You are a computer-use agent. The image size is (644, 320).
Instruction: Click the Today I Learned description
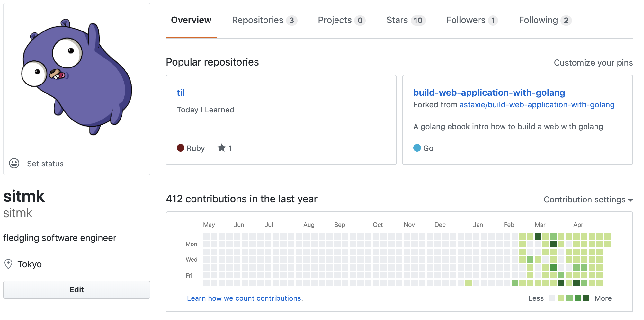(x=205, y=110)
